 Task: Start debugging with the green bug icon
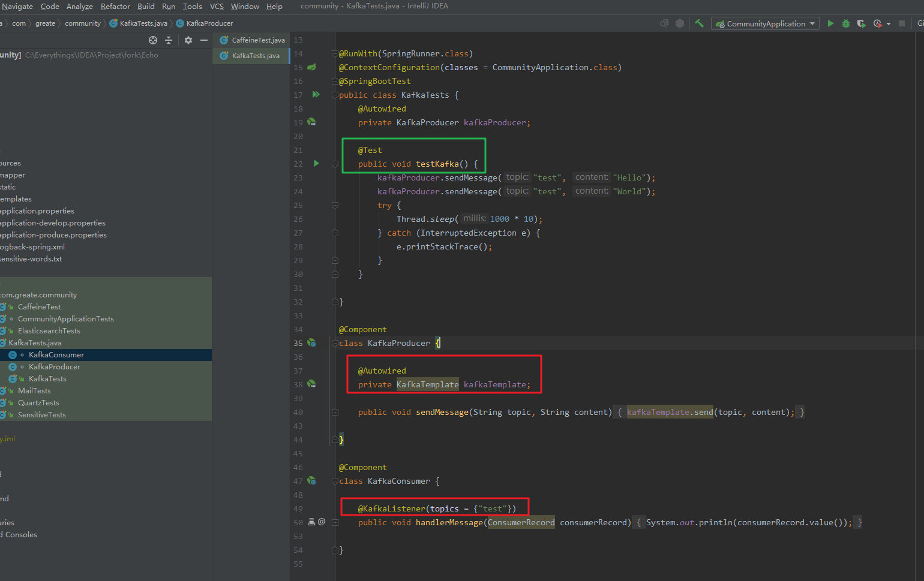pyautogui.click(x=846, y=23)
